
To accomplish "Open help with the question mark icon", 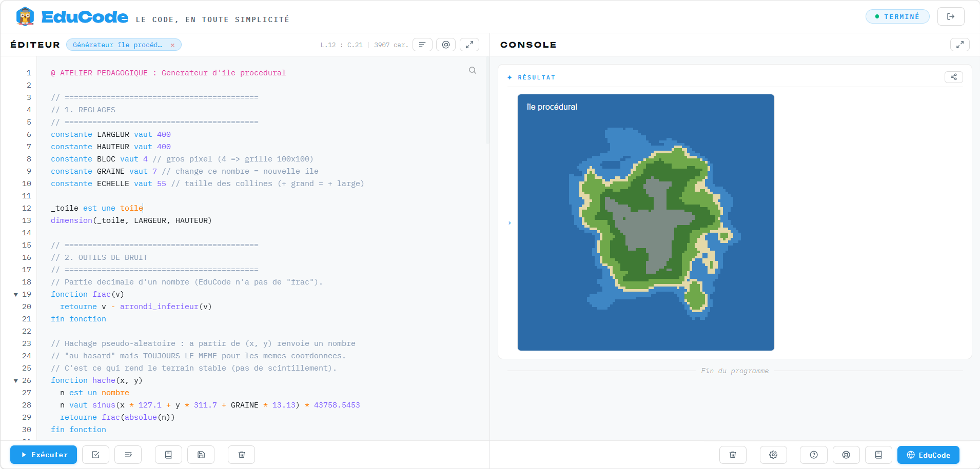I will 814,455.
